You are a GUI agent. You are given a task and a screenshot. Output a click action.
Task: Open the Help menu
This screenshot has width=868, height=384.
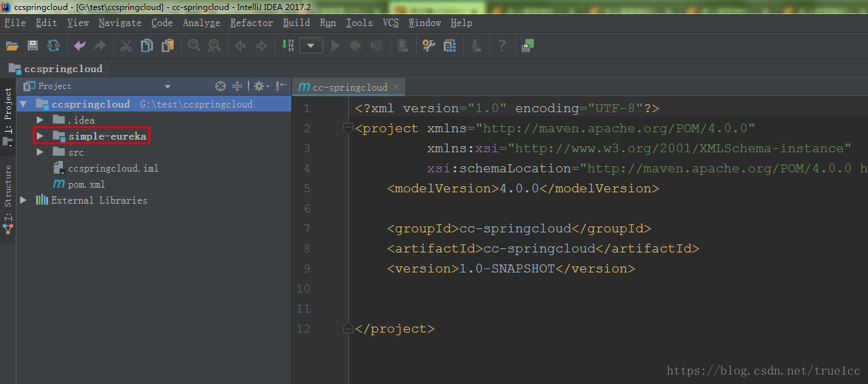click(x=461, y=23)
